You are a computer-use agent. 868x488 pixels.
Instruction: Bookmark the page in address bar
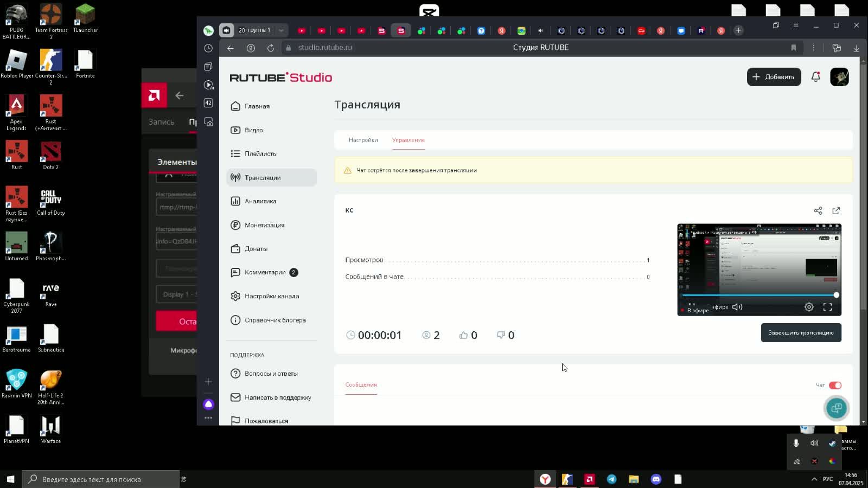[x=793, y=48]
